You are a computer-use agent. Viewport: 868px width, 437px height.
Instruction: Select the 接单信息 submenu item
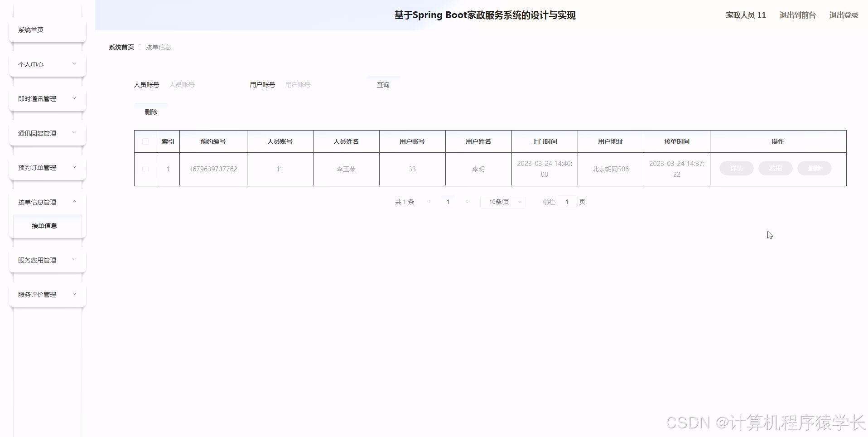45,225
